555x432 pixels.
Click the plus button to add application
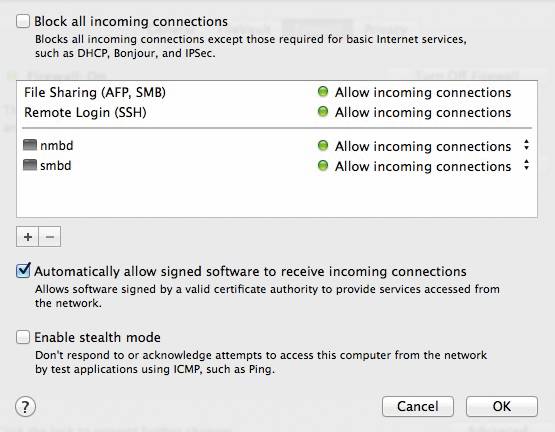[x=28, y=237]
